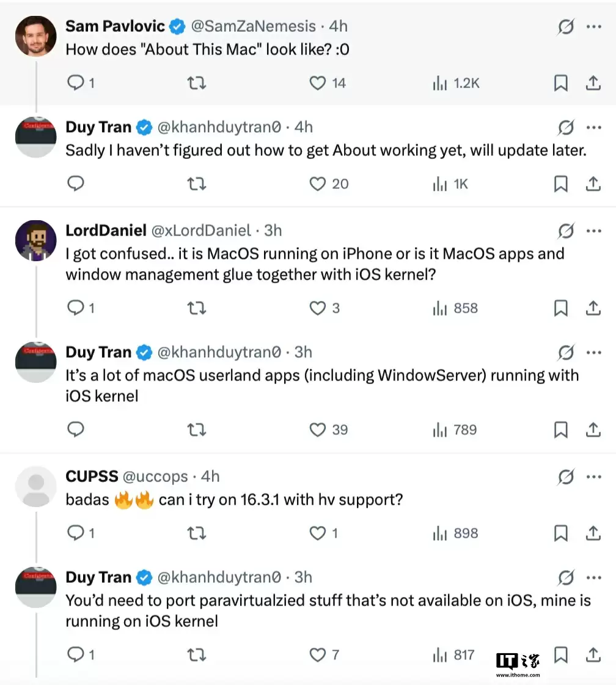View analytics of LordDaniel's tweet showing 858
The width and height of the screenshot is (616, 685).
(439, 308)
